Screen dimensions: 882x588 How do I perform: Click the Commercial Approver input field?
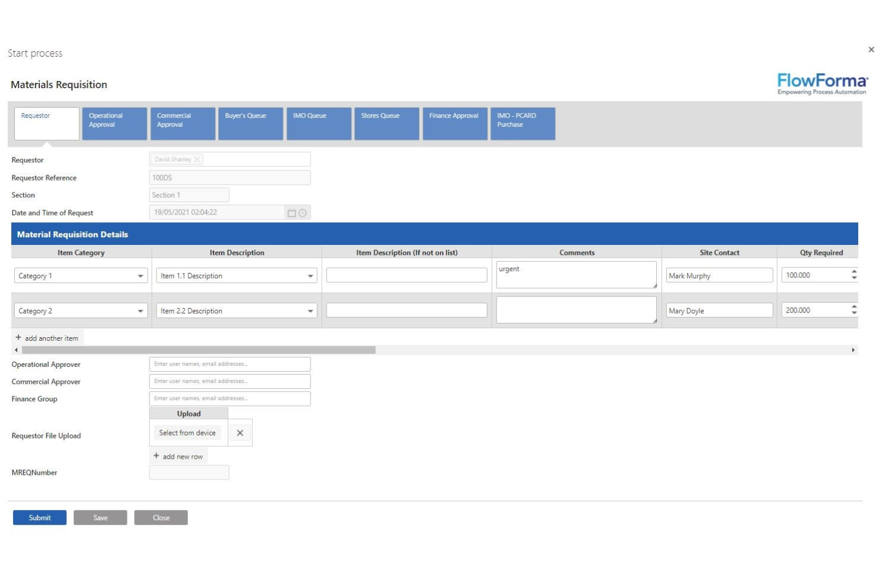coord(230,381)
